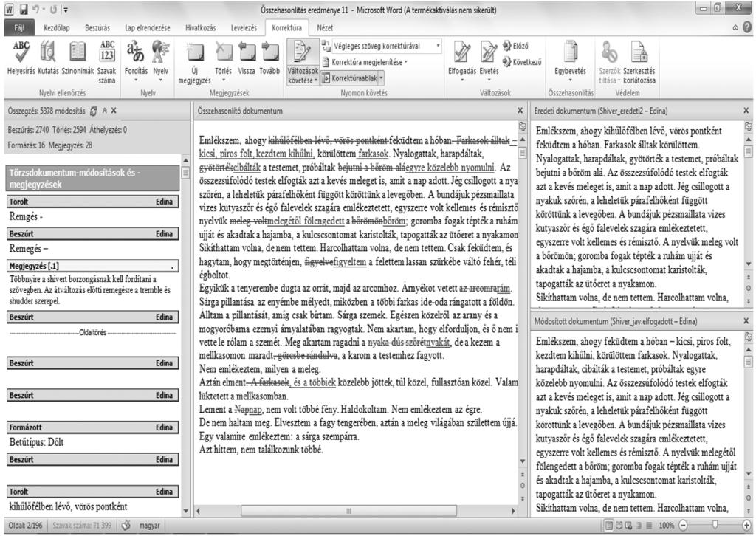The height and width of the screenshot is (536, 756).
Task: Click the Elfogadás accept-change icon
Action: coord(462,52)
